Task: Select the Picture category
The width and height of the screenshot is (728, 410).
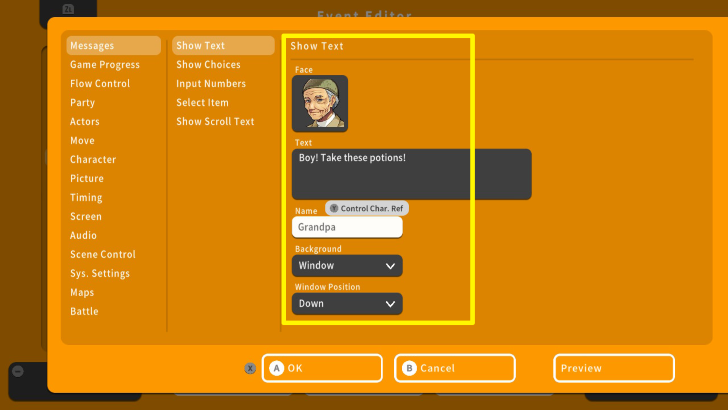Action: (x=87, y=179)
